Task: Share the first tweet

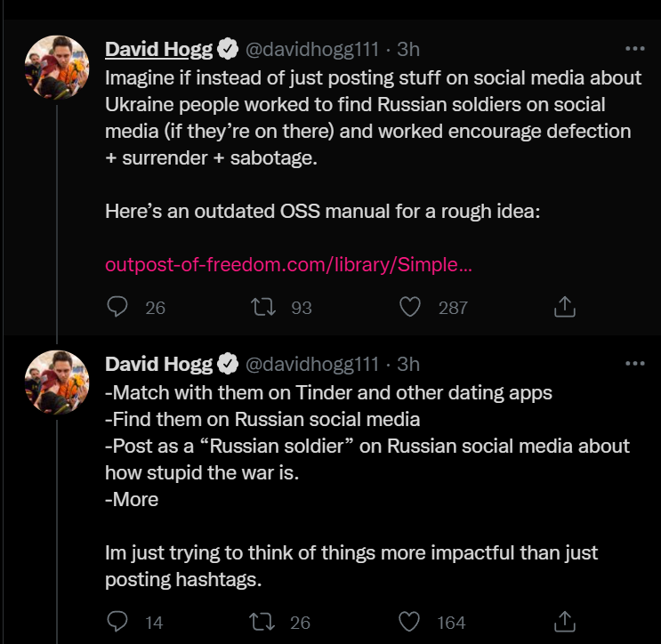Action: 564,307
